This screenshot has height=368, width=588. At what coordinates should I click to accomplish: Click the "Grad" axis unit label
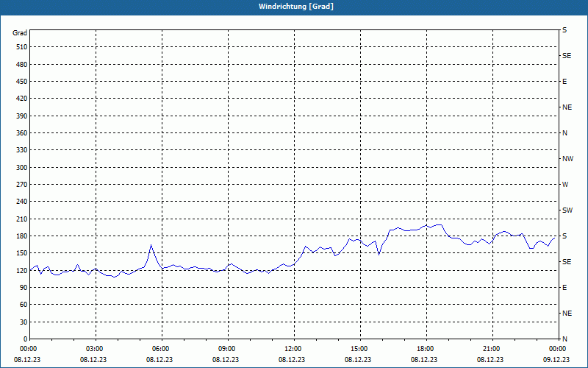20,33
